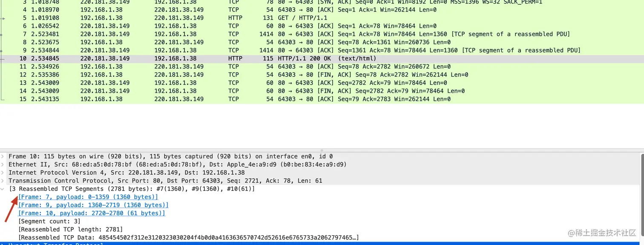Select packet 8 row at time 2.523675
The width and height of the screenshot is (644, 245).
click(x=322, y=42)
